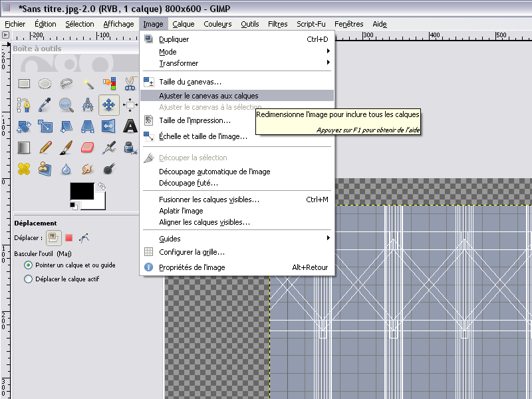Open the Affichage menu
Image resolution: width=532 pixels, height=399 pixels.
(x=118, y=24)
